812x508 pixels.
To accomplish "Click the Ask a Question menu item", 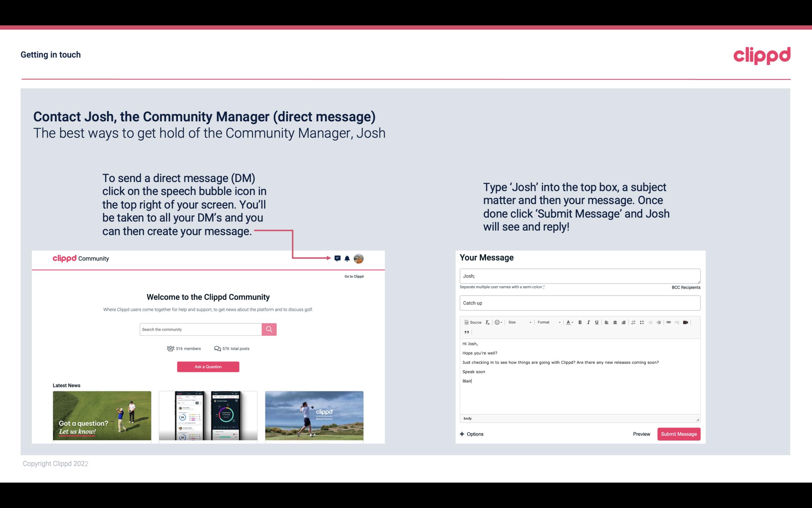I will click(x=208, y=366).
